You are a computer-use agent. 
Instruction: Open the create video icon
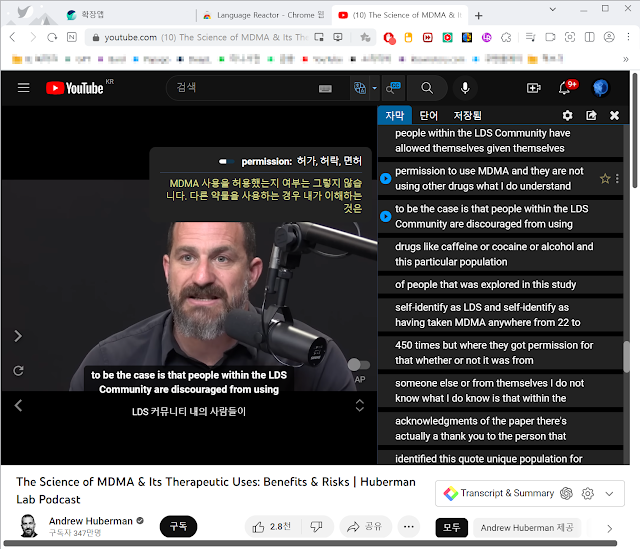tap(533, 88)
